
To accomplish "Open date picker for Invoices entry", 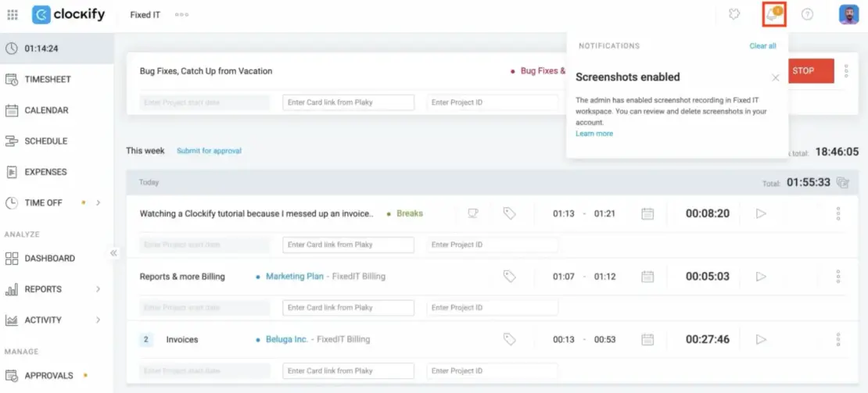I will (647, 339).
